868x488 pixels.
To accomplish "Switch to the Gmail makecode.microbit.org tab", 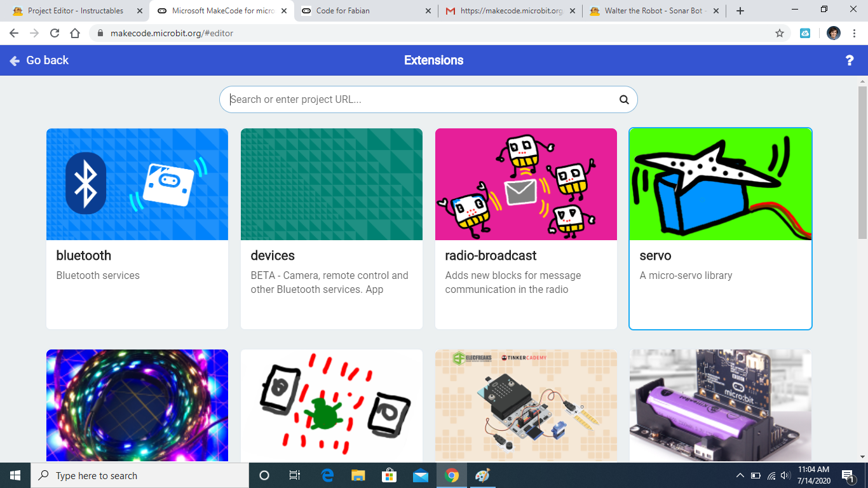I will 510,11.
